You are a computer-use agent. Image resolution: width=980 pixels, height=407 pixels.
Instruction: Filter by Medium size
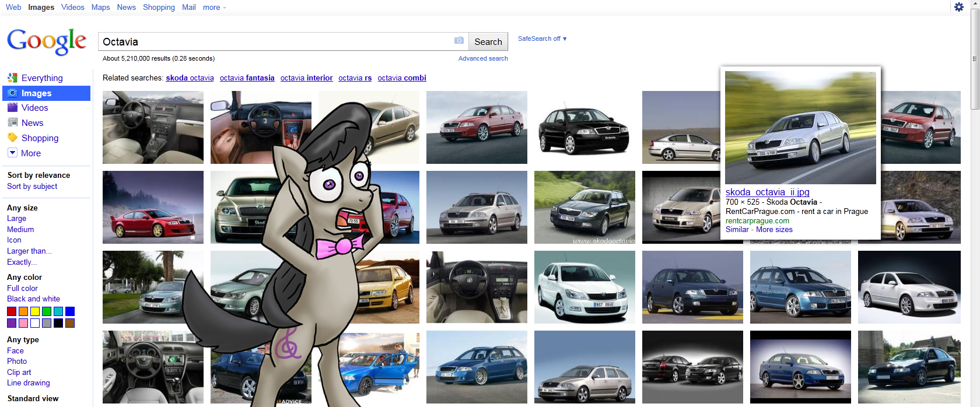(x=20, y=229)
